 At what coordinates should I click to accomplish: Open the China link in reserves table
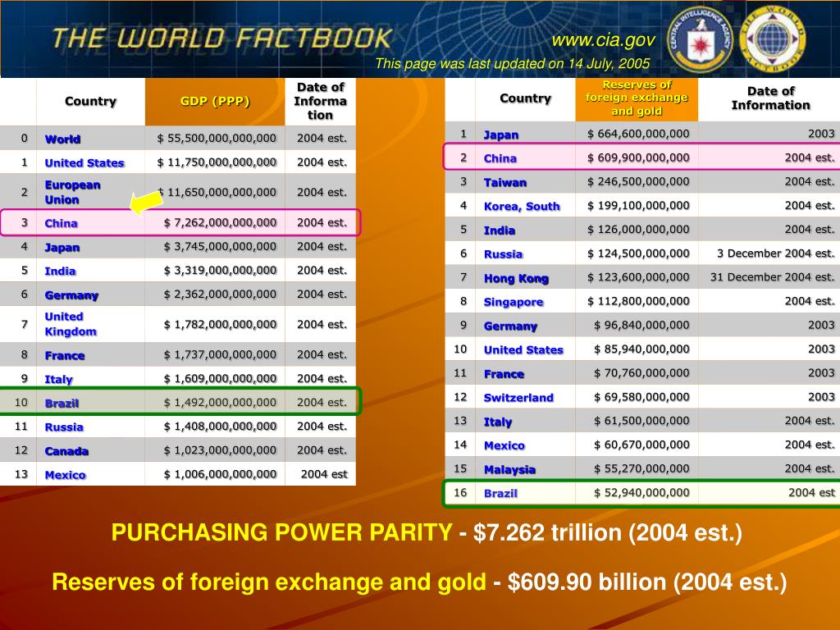[x=500, y=158]
